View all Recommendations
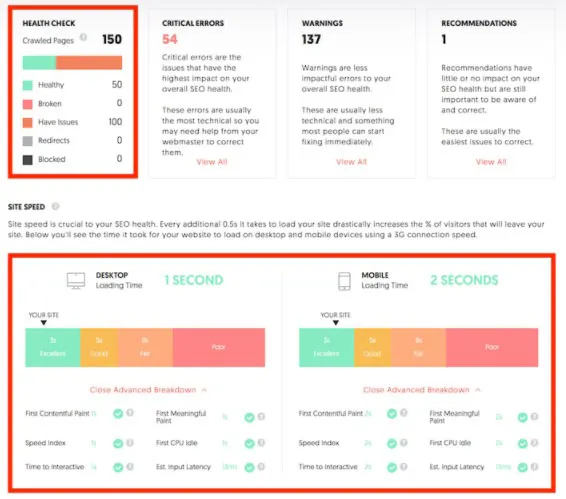Viewport: 566px width, 499px height. (x=491, y=162)
